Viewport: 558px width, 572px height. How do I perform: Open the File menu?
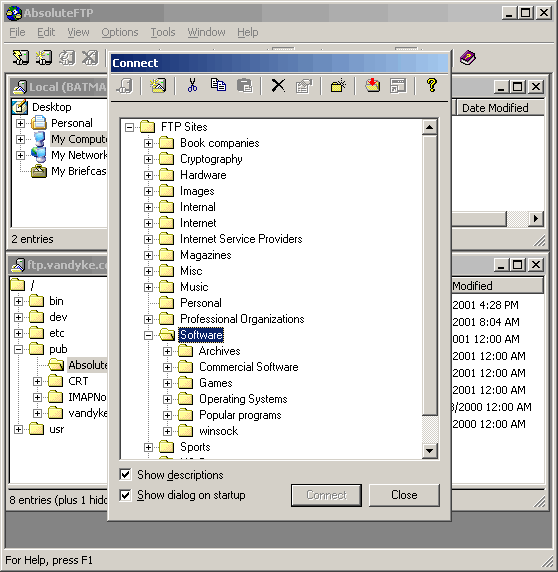(17, 32)
